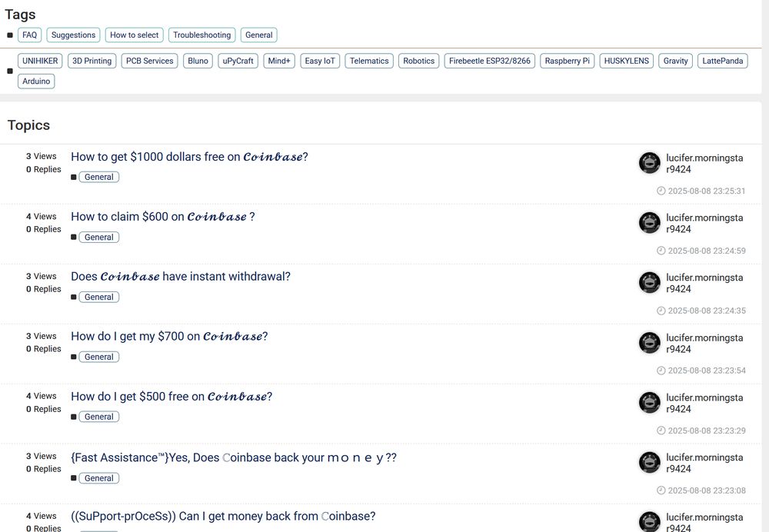The height and width of the screenshot is (532, 769).
Task: Click General tag under the $600 topic
Action: (99, 238)
